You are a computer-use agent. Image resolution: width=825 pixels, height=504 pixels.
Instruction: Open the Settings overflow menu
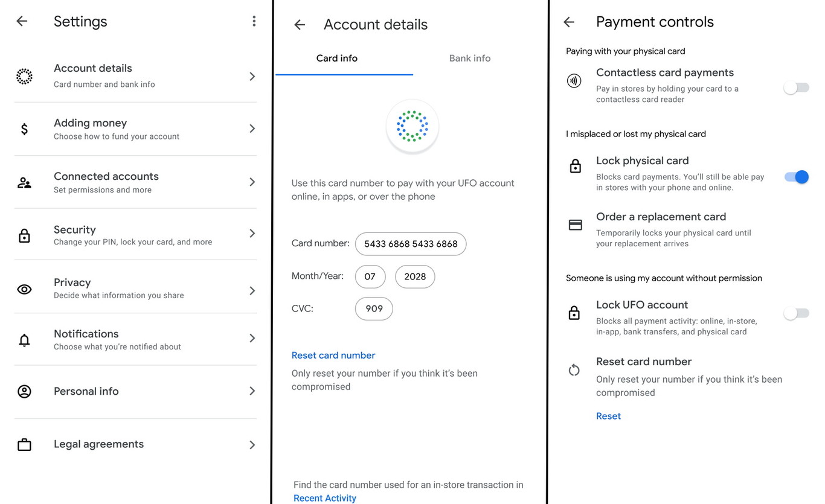click(x=254, y=20)
